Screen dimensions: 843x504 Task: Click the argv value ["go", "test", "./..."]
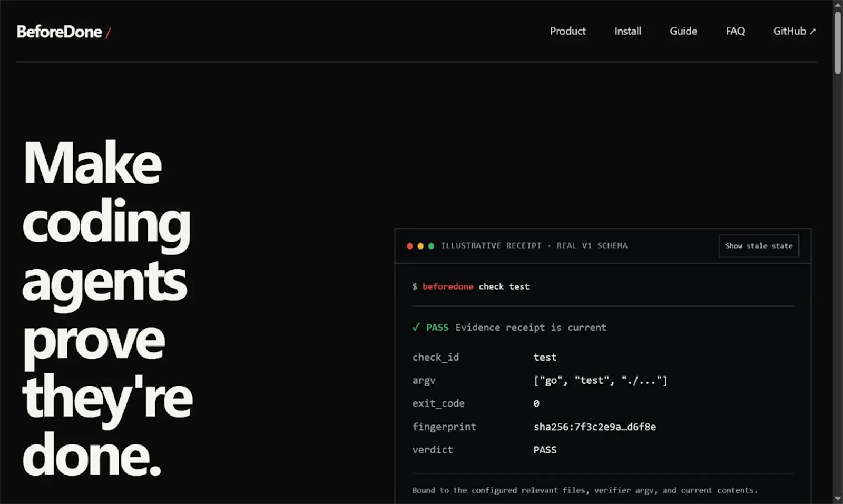point(601,380)
